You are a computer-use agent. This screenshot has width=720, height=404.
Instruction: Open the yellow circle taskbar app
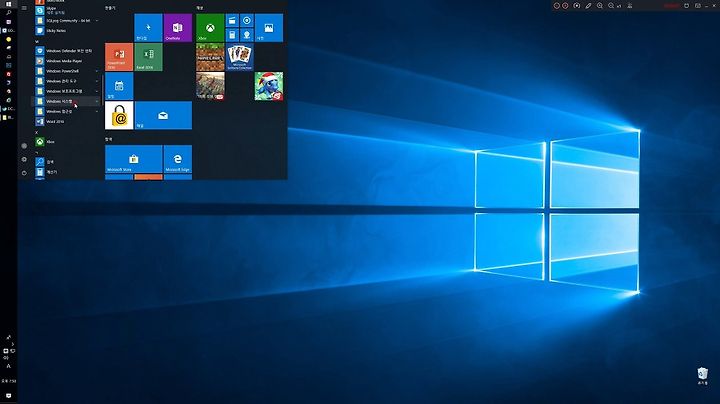pos(8,39)
